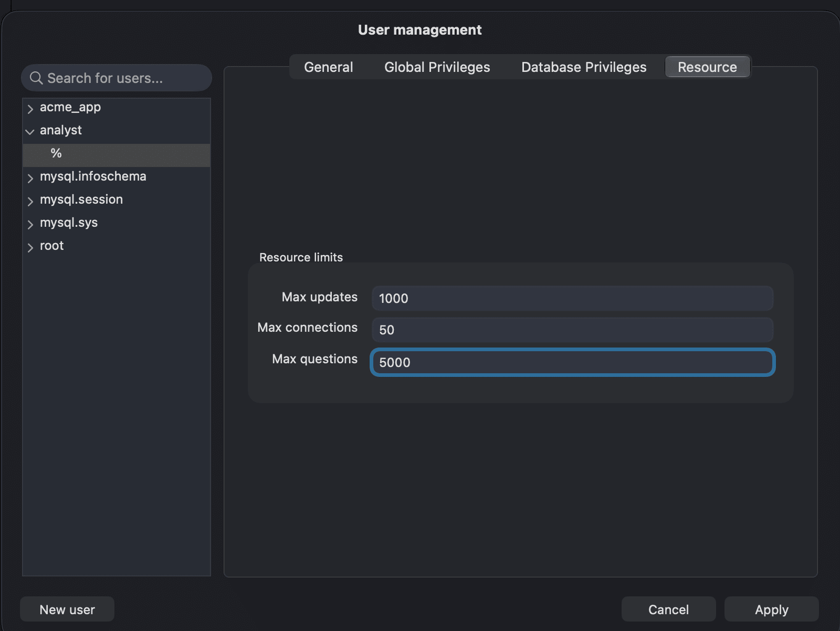Open the Database Privileges tab
Image resolution: width=840 pixels, height=631 pixels.
[x=584, y=67]
